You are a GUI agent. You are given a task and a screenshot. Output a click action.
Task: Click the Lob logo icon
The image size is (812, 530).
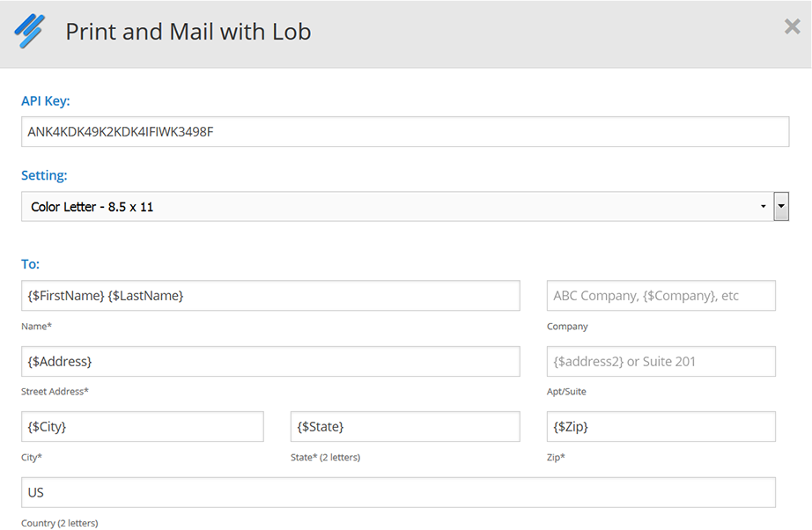30,32
